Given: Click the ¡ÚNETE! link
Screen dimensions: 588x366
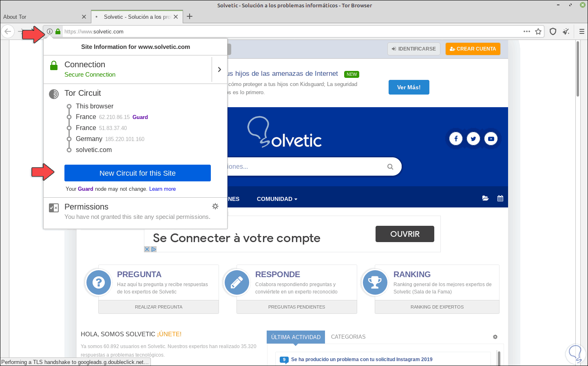Looking at the screenshot, I should tap(169, 334).
